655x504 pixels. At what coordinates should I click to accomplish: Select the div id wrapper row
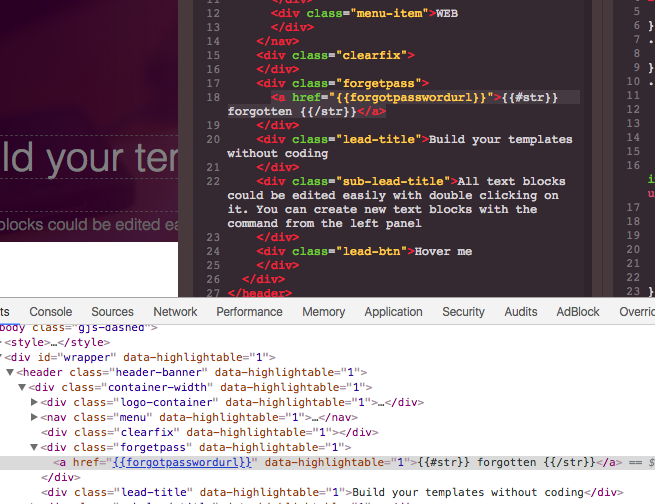pos(140,357)
